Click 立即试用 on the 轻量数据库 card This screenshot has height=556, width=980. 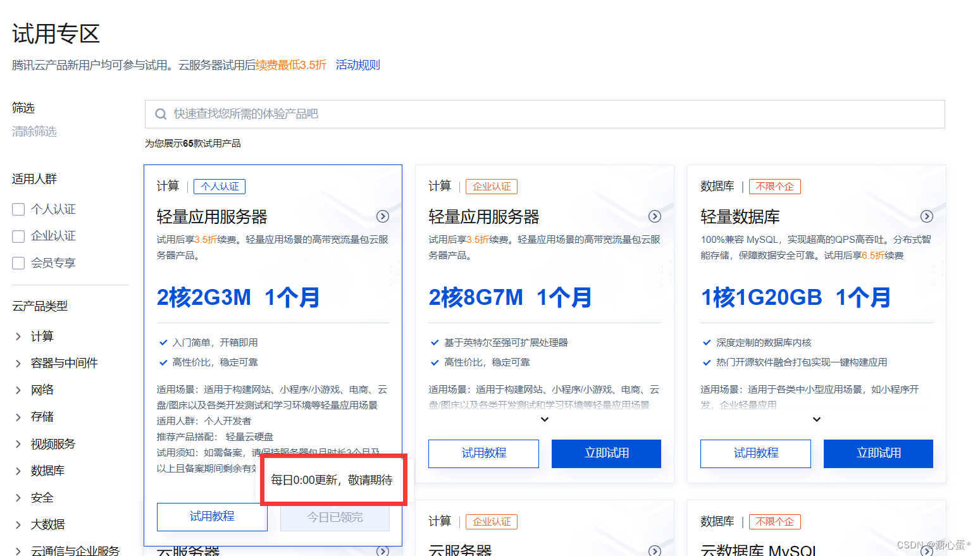click(878, 454)
